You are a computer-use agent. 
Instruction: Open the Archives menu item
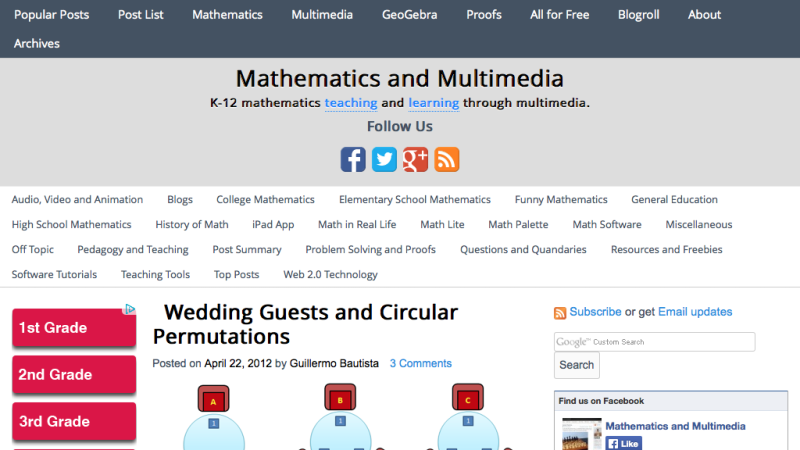[x=37, y=43]
